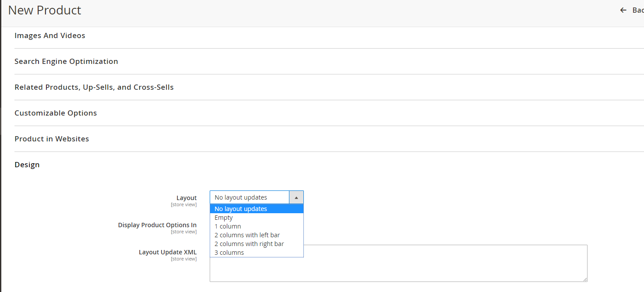The width and height of the screenshot is (644, 292).
Task: Collapse the Design section
Action: (27, 165)
